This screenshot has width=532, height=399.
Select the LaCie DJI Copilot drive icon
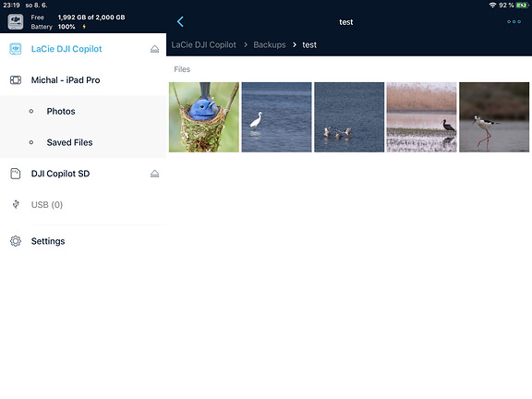click(16, 49)
